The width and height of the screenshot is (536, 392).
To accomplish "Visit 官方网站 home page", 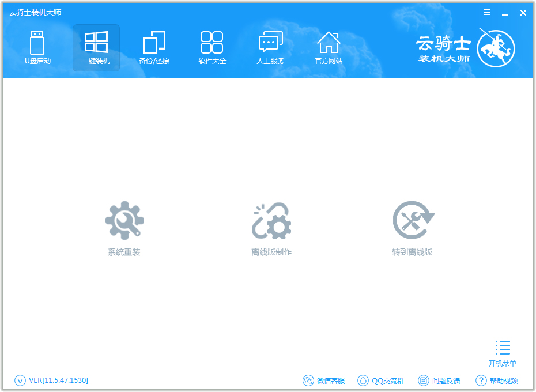I will pos(329,48).
